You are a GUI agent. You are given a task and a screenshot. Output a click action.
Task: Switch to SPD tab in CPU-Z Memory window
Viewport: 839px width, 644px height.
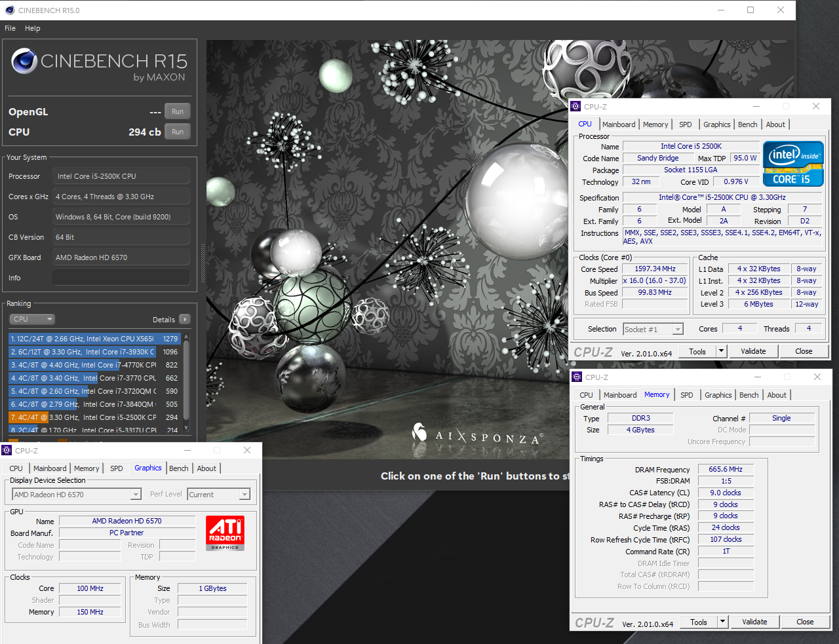(x=687, y=395)
